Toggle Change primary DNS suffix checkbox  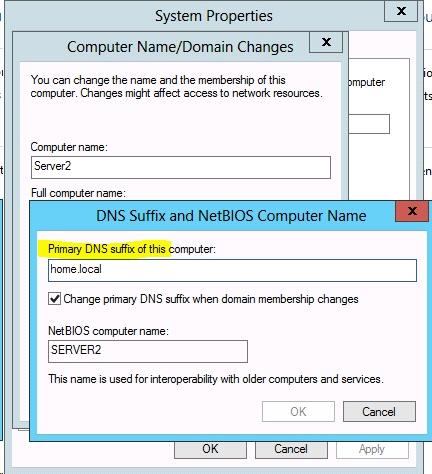pos(54,299)
